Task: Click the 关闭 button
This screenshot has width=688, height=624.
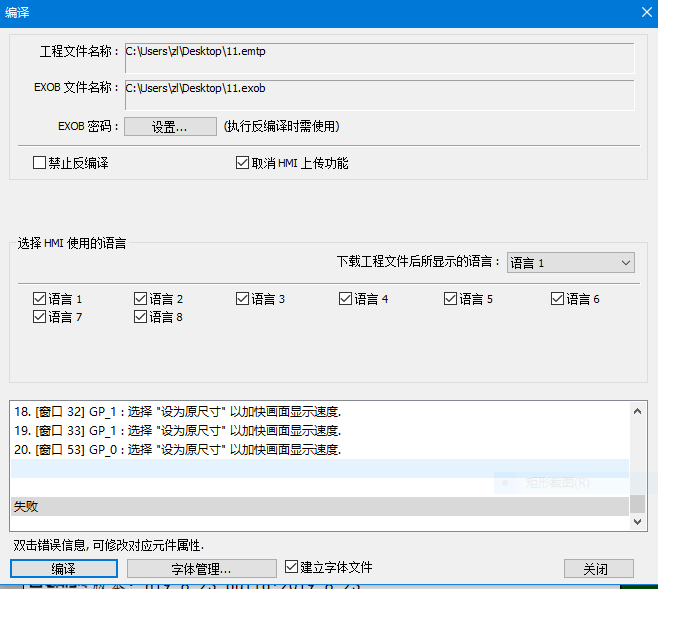Action: [598, 568]
